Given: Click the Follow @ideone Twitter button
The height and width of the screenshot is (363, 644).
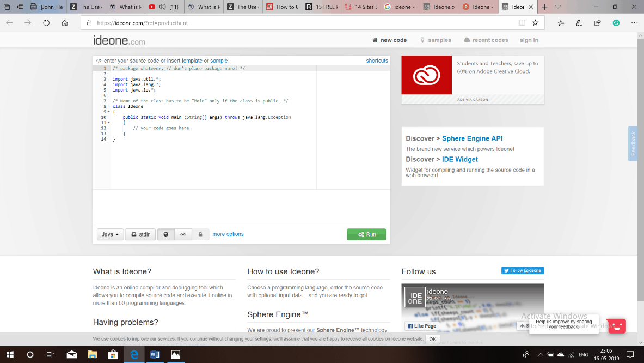Looking at the screenshot, I should point(523,270).
